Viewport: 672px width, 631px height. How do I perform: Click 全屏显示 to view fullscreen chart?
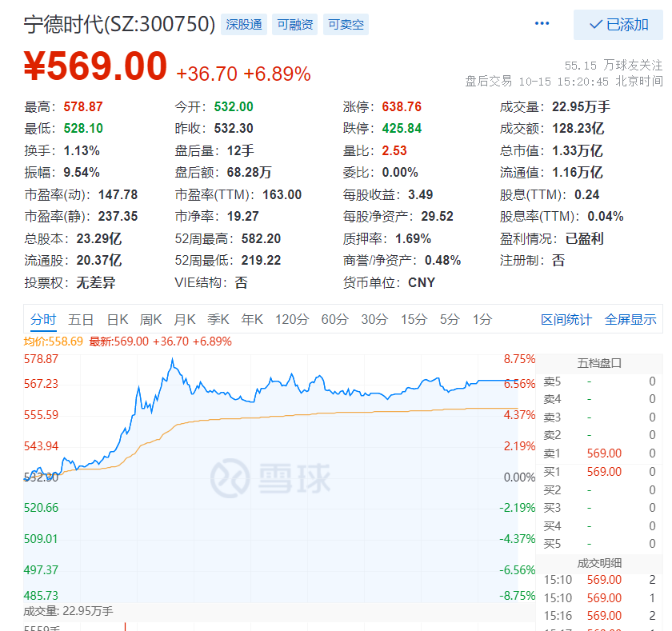coord(630,319)
